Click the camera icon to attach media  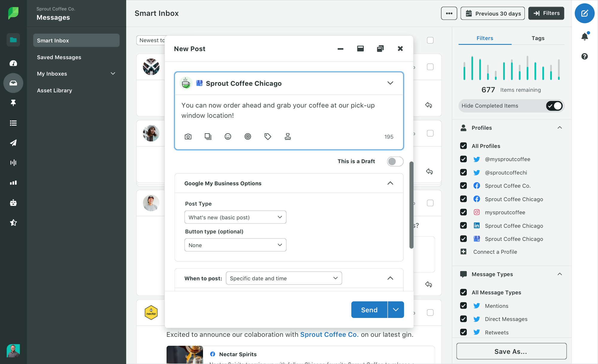click(x=188, y=137)
